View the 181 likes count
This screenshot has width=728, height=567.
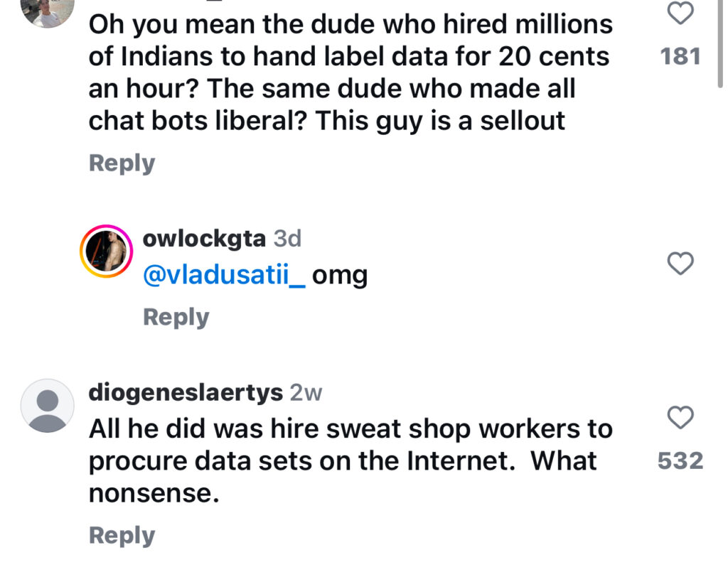(680, 57)
